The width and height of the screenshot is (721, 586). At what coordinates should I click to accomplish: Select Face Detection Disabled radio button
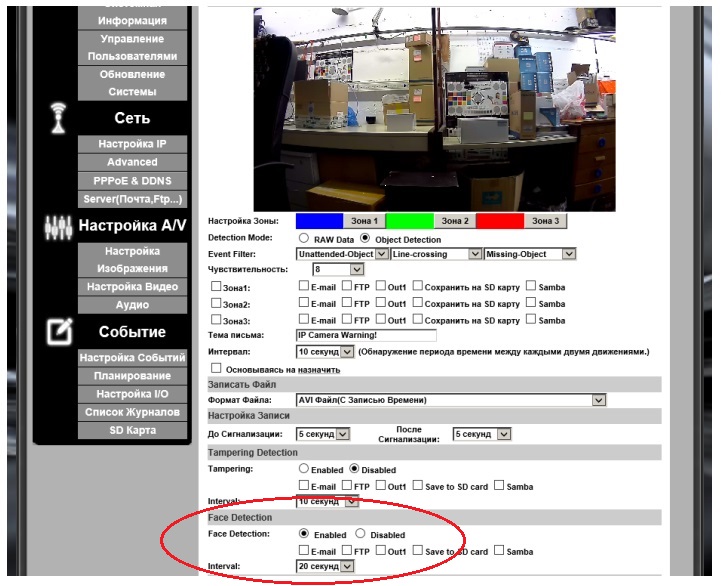pyautogui.click(x=360, y=534)
